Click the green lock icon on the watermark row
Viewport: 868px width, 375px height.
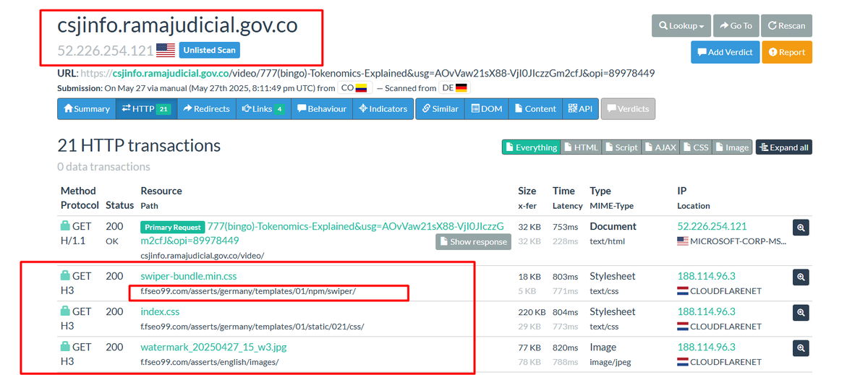point(65,346)
